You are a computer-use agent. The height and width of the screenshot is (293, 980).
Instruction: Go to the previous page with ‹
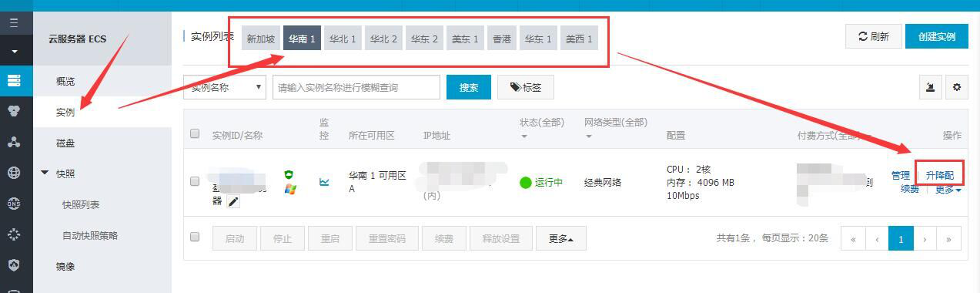pos(877,239)
